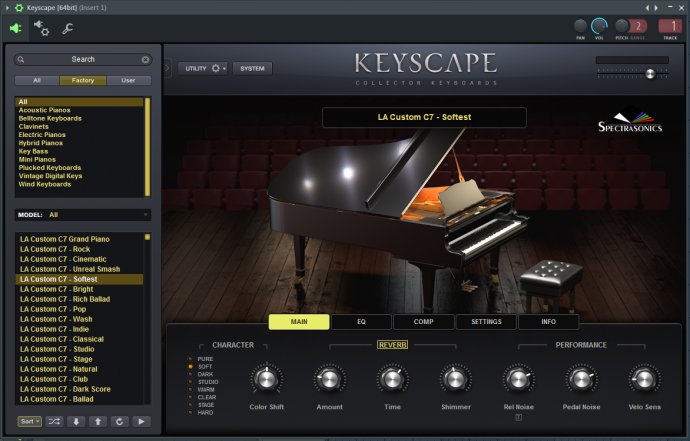Viewport: 690px width, 441px height.
Task: Click the category list scrollbar
Action: (x=147, y=147)
